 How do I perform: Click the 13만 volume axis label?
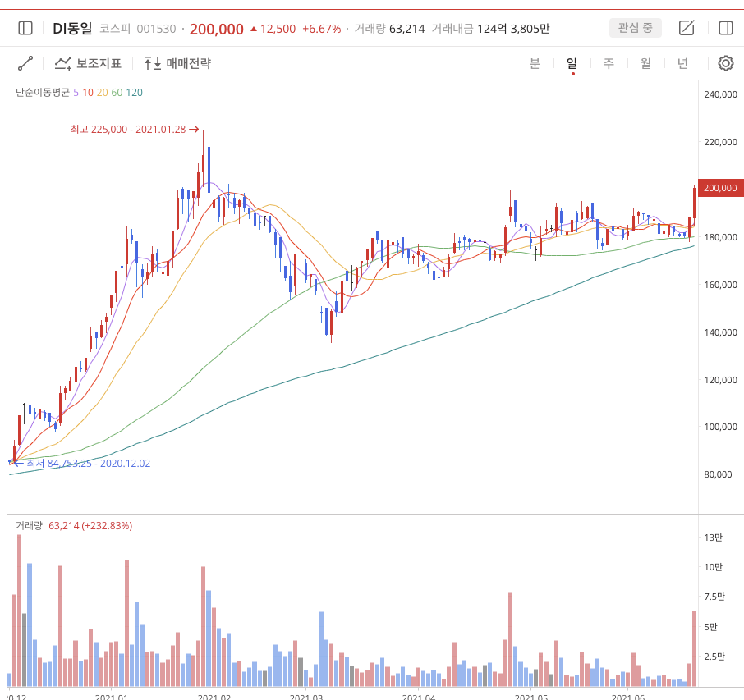pyautogui.click(x=713, y=538)
